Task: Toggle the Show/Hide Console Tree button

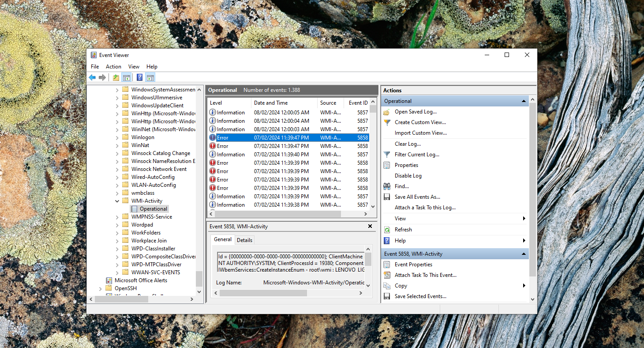Action: (x=127, y=78)
